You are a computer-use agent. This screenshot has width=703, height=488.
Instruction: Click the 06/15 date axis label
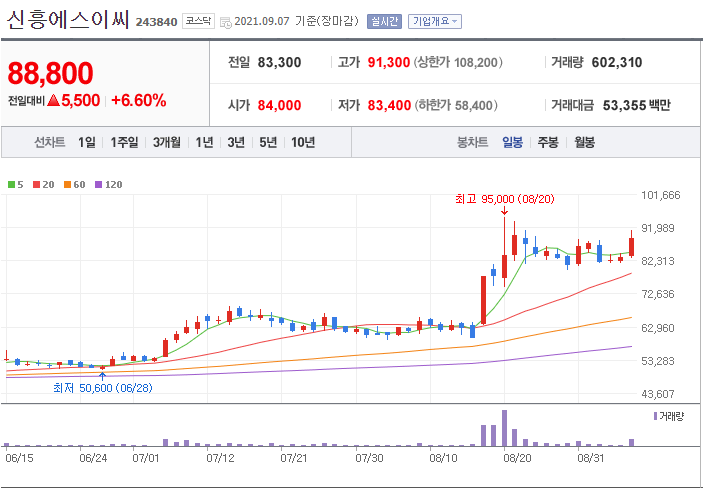pos(19,458)
